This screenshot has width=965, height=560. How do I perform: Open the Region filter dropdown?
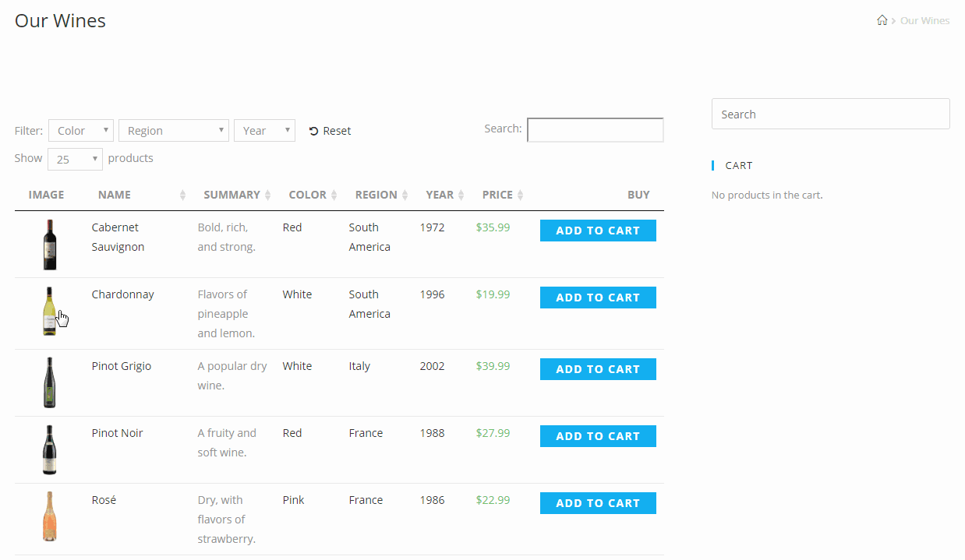pyautogui.click(x=173, y=130)
